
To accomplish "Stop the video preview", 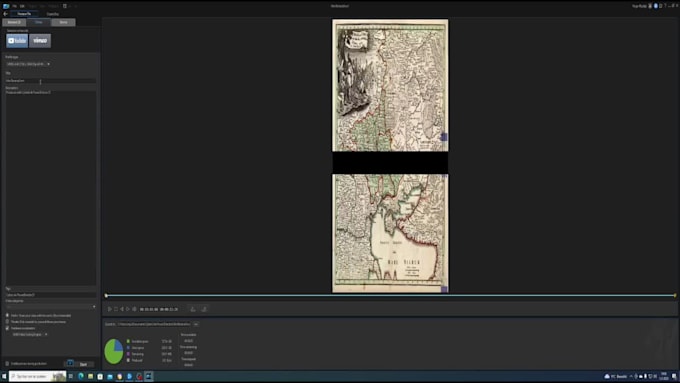I will tap(116, 309).
